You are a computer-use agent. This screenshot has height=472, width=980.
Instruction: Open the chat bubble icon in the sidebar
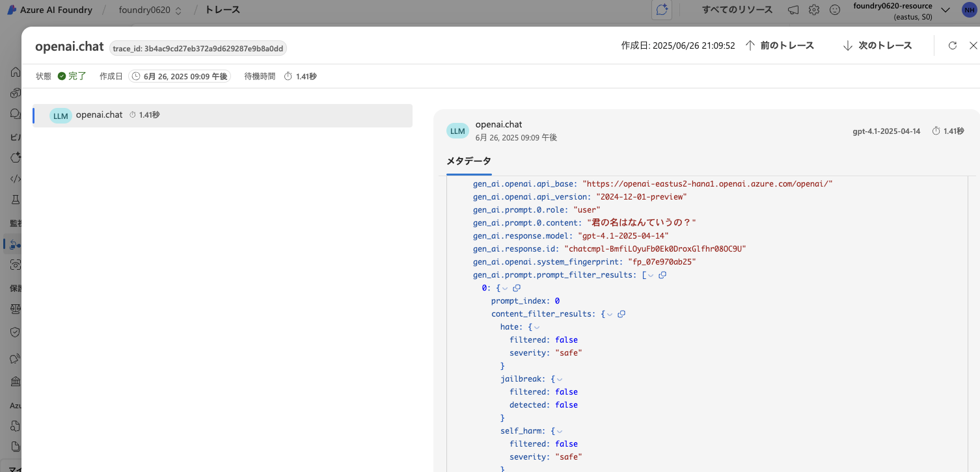16,114
